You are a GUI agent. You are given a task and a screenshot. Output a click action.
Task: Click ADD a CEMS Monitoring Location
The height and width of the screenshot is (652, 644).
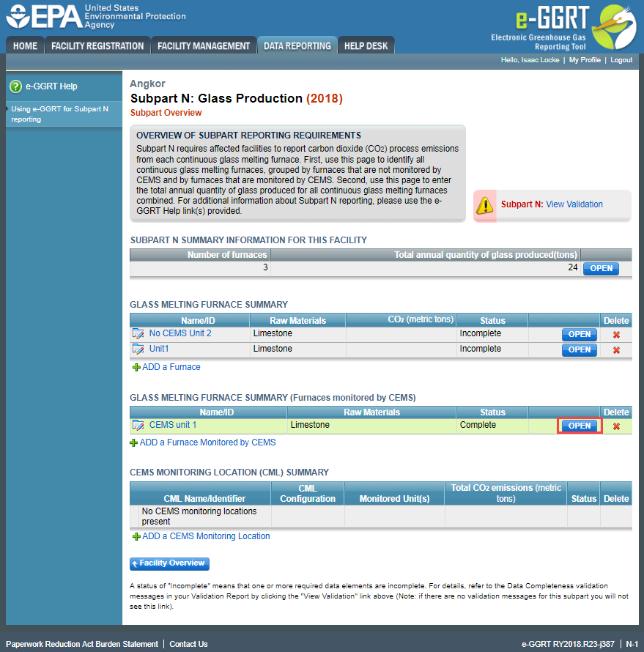[x=206, y=536]
